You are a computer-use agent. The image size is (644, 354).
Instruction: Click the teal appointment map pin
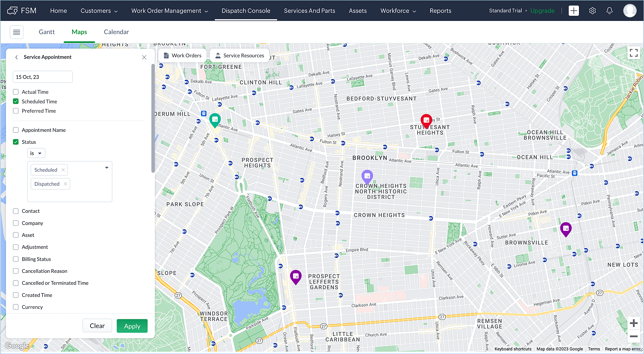(x=215, y=120)
